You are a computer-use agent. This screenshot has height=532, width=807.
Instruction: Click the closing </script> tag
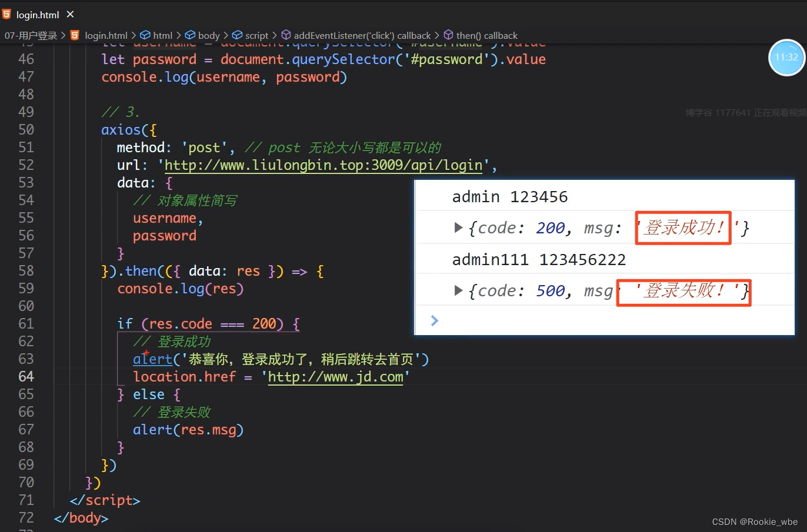105,500
